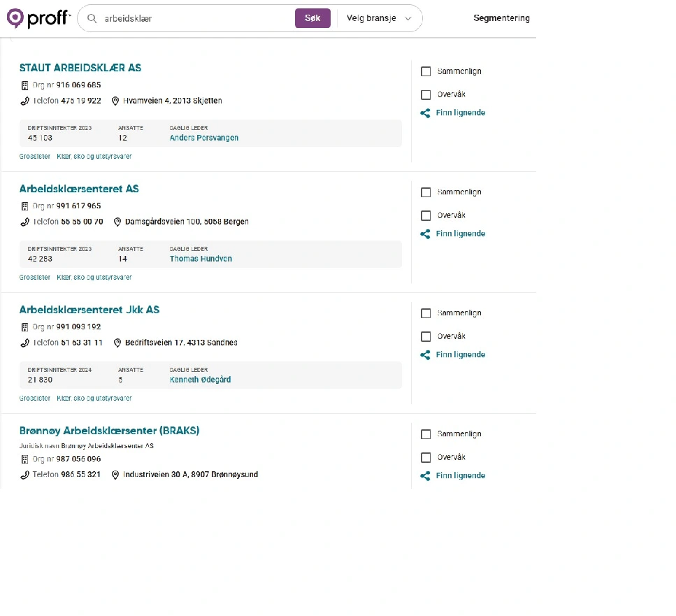
Task: Select phone number 51 63 31 11
Action: point(82,343)
